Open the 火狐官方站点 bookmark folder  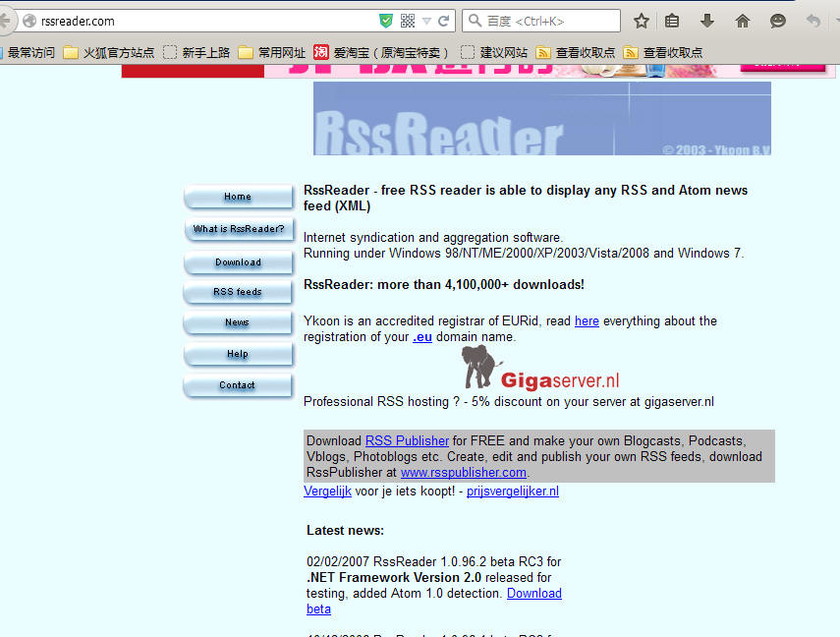click(109, 52)
